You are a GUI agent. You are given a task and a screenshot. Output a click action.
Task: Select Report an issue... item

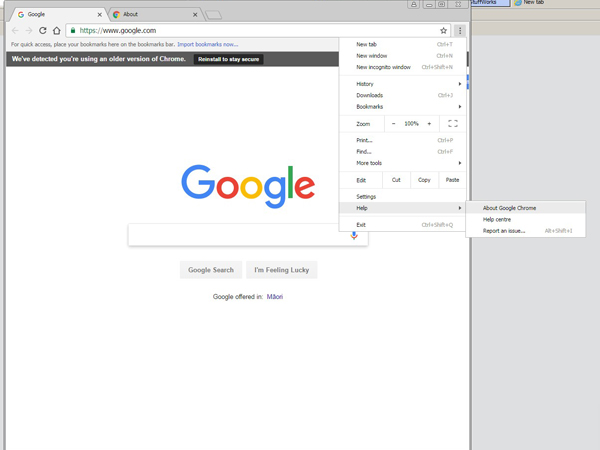coord(525,231)
